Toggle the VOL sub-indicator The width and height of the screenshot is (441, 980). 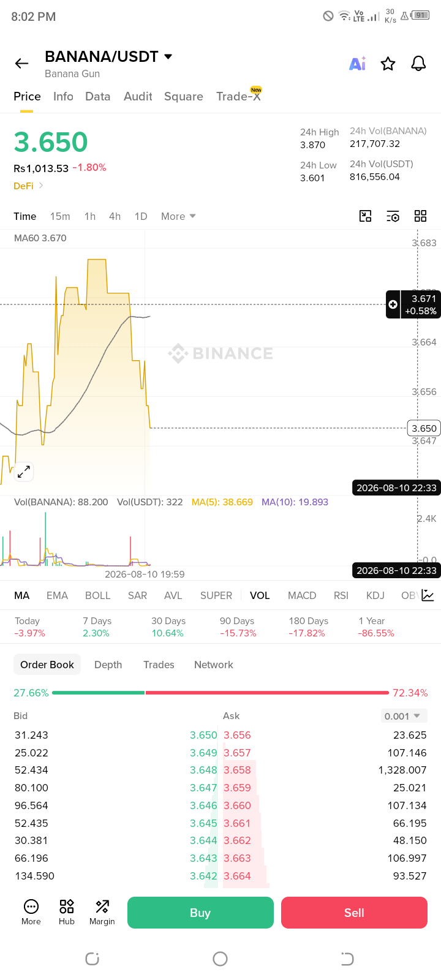coord(260,595)
